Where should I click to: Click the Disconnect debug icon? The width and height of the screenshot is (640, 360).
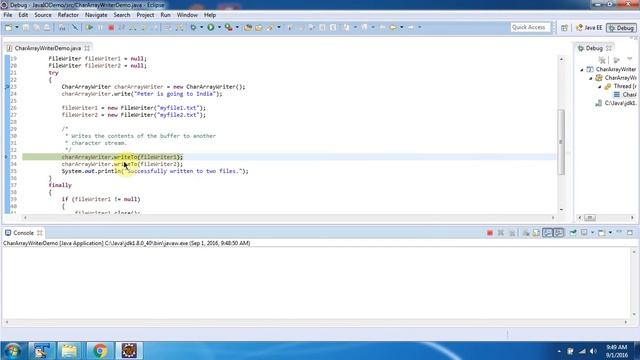[x=121, y=27]
